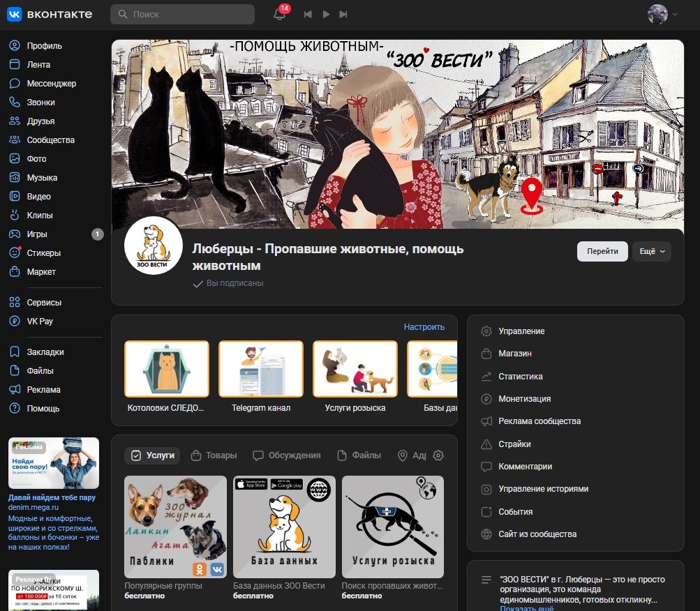
Task: Click the Настроить link
Action: tap(424, 326)
